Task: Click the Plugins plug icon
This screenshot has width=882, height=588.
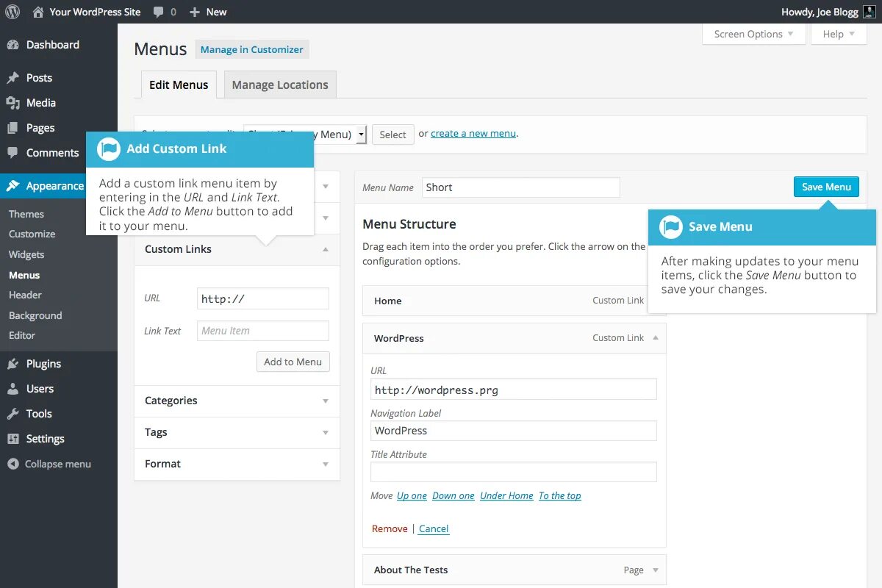Action: point(12,364)
